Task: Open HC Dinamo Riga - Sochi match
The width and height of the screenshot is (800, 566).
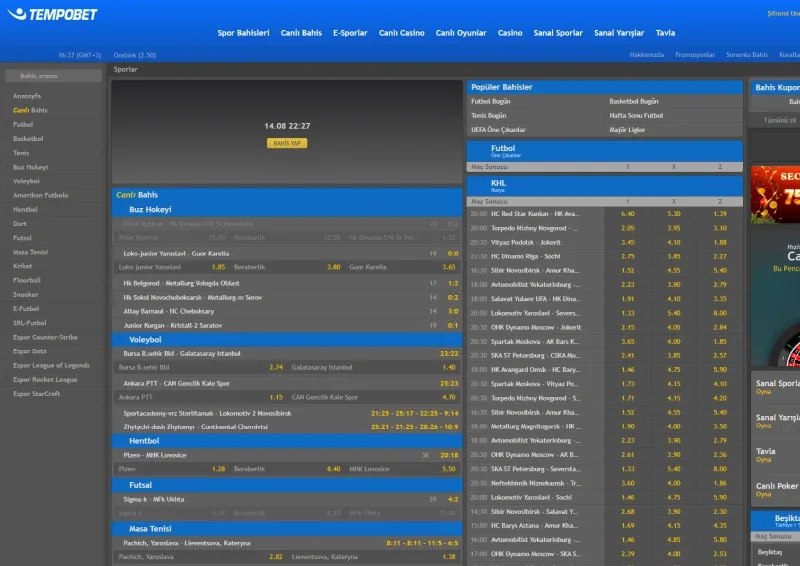Action: [526, 257]
